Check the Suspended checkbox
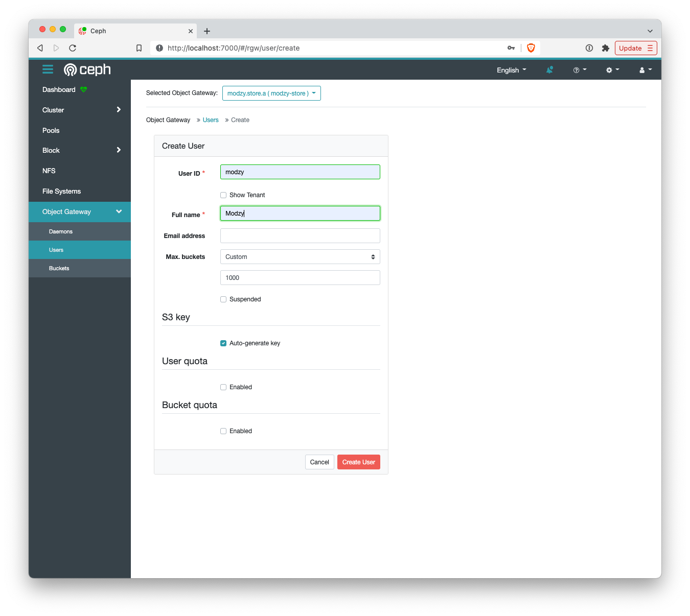Viewport: 690px width, 616px height. (223, 299)
